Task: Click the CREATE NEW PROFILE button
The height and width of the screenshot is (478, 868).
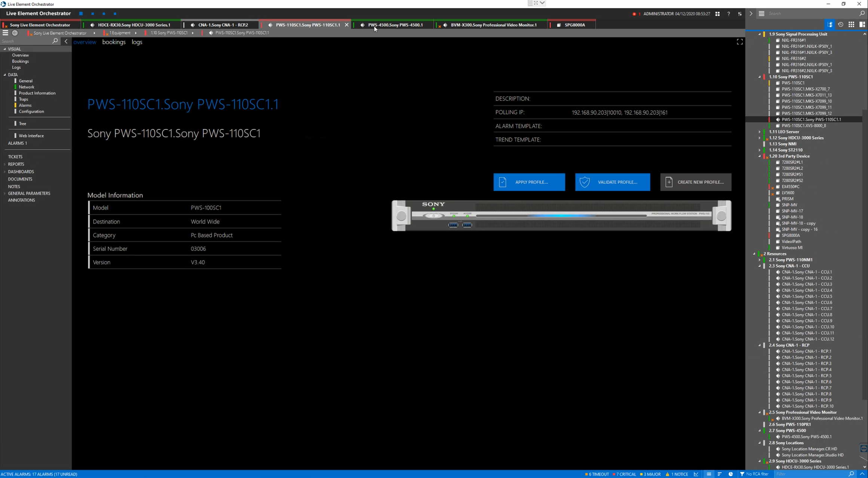Action: click(x=696, y=182)
